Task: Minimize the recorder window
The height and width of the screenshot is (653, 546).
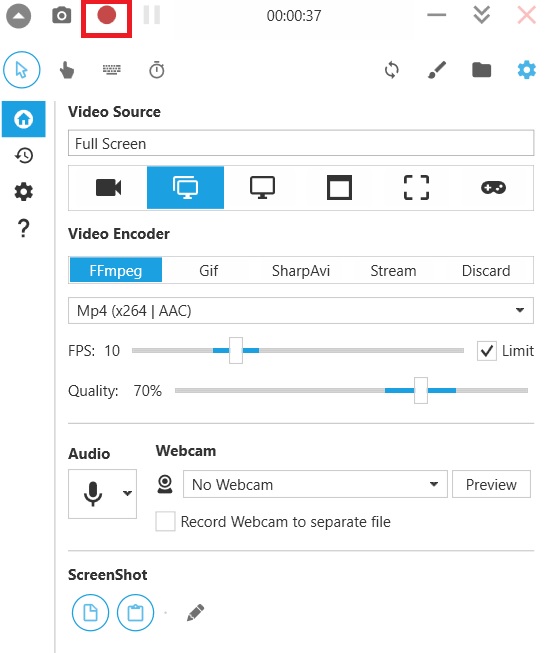Action: [x=436, y=15]
